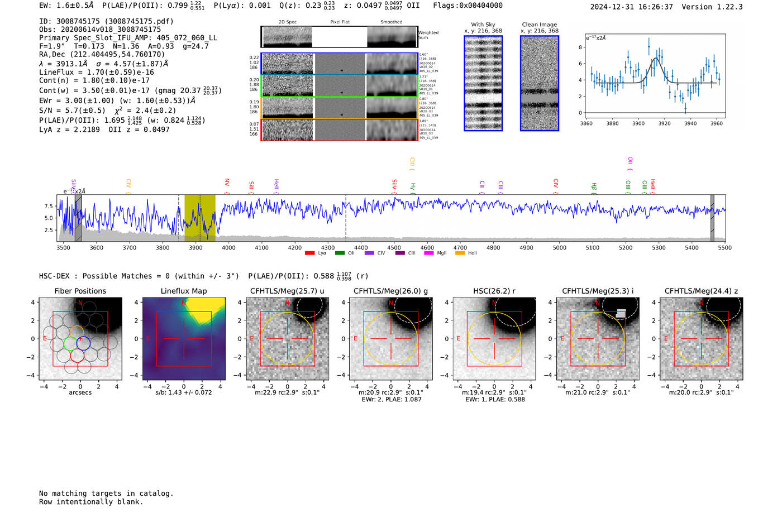Click the magenta MgII legend swatch
This screenshot has height=532, width=782.
pos(429,253)
